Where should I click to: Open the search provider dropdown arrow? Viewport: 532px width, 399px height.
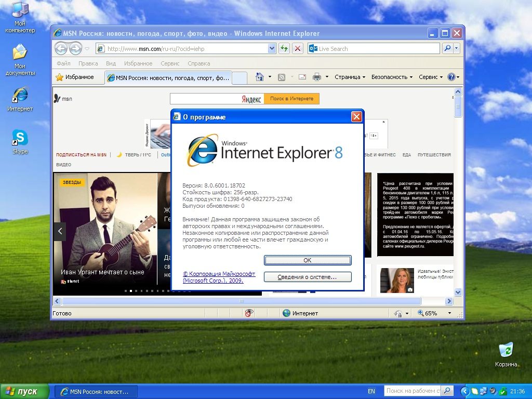tap(456, 48)
